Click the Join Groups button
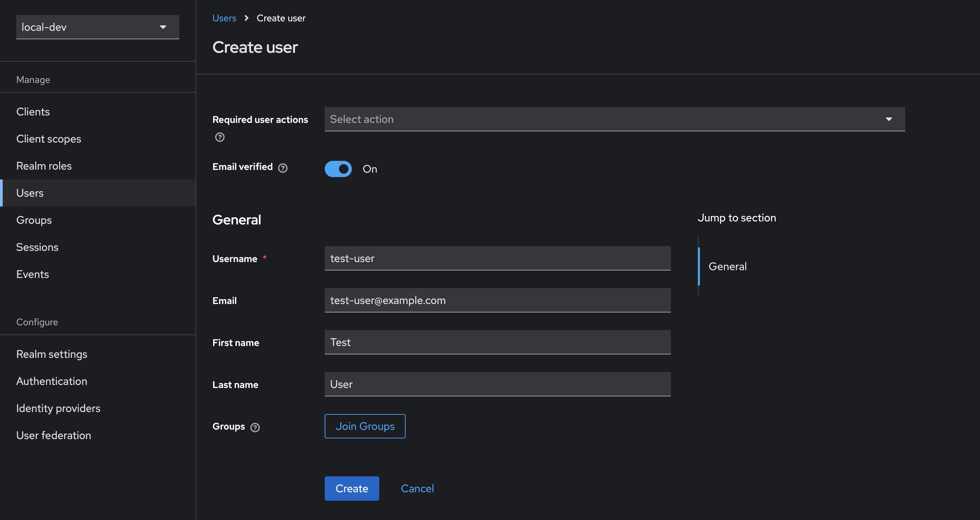 [364, 426]
